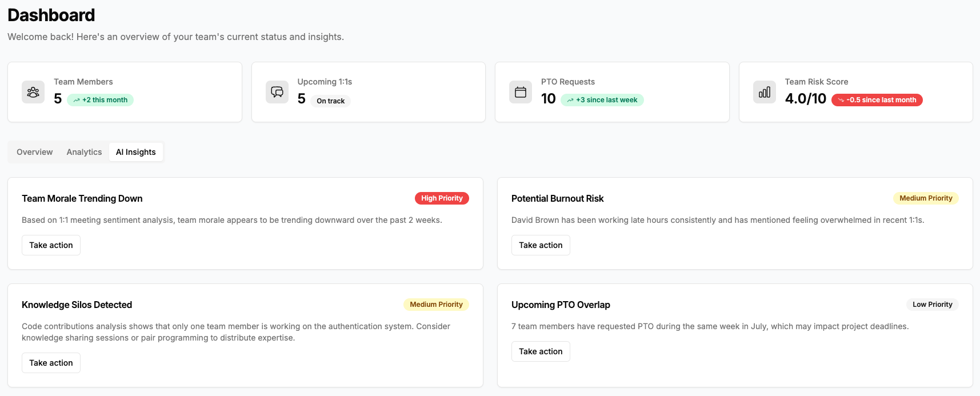The height and width of the screenshot is (396, 980).
Task: Click the 'PTO Requests' card label
Action: tap(568, 82)
